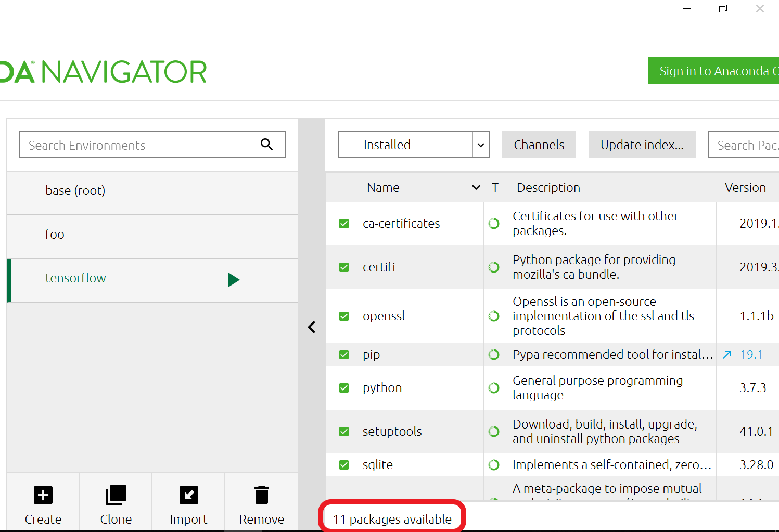
Task: Toggle the openssl package checkbox
Action: click(344, 316)
